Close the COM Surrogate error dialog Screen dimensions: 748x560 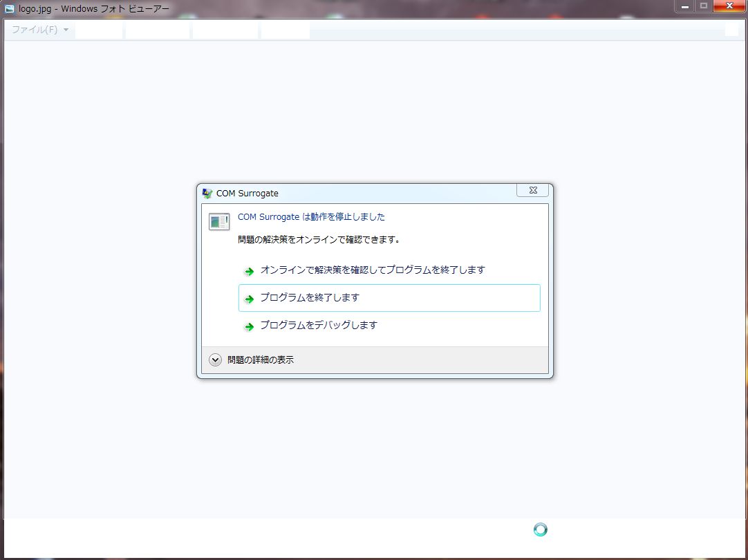tap(533, 190)
